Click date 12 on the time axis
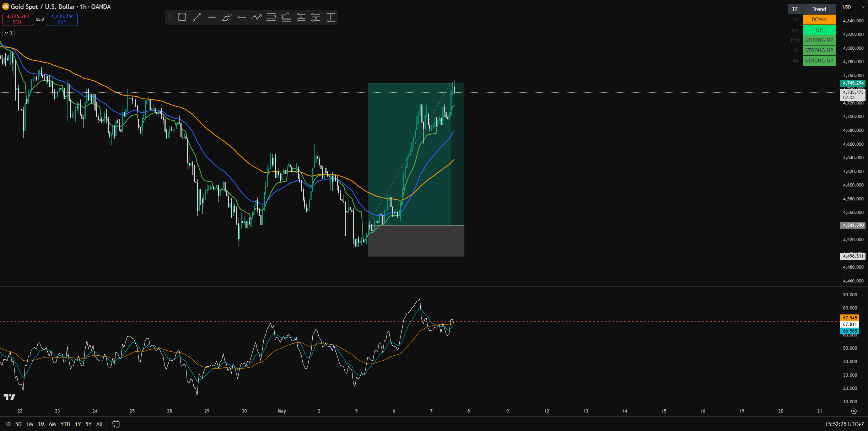Viewport: 868px width, 431px height. (x=547, y=411)
